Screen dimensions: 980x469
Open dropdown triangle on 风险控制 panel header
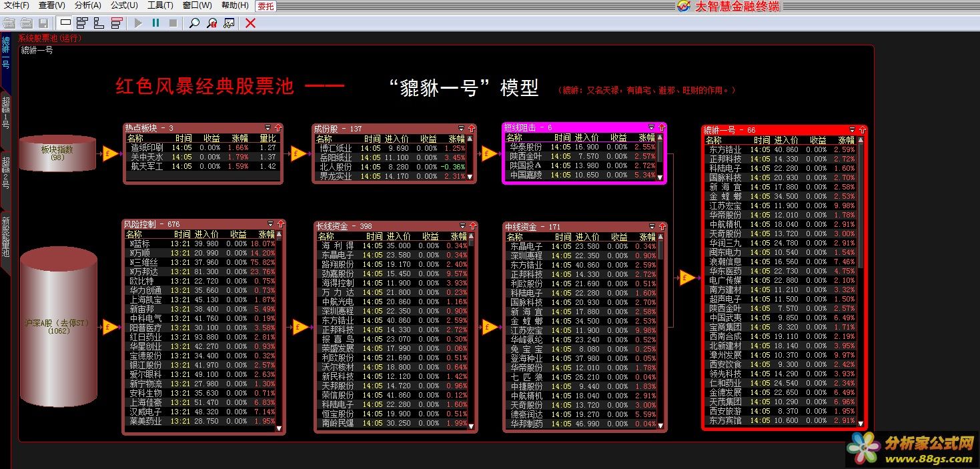270,224
